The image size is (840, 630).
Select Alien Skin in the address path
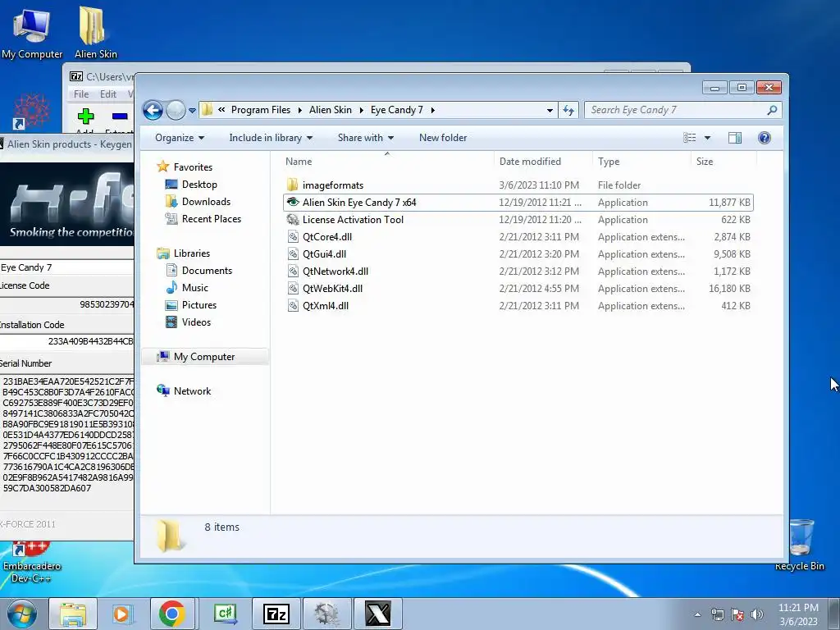[331, 110]
